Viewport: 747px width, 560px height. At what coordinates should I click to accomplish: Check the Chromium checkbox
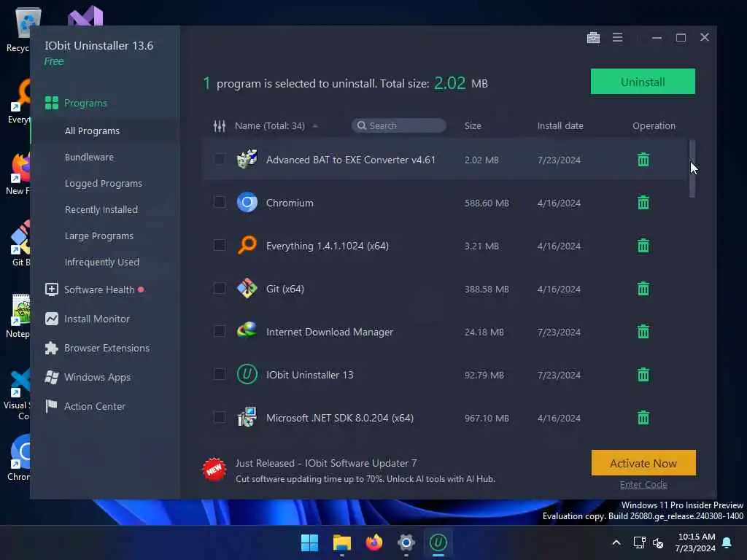pyautogui.click(x=219, y=202)
